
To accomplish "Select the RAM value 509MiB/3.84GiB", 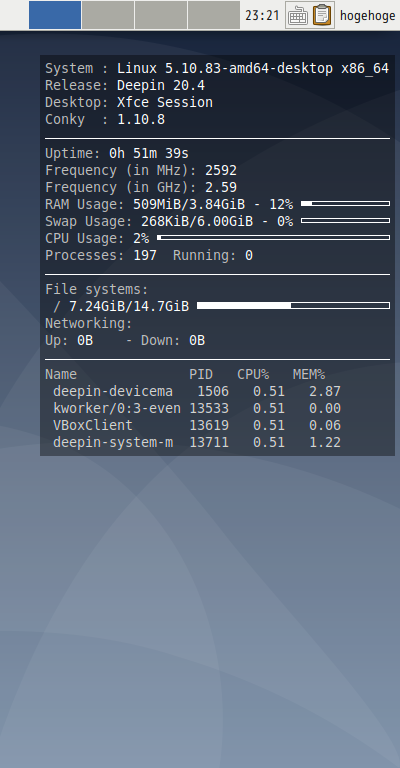I will click(x=189, y=204).
